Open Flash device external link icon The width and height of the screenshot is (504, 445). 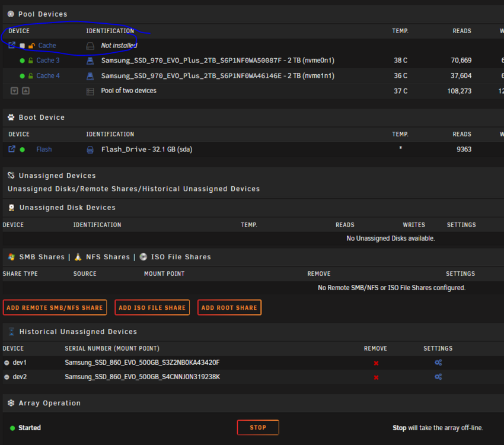[x=12, y=149]
